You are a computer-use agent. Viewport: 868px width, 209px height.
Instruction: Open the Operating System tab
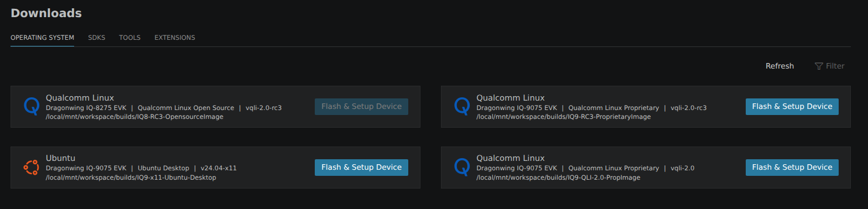pyautogui.click(x=42, y=38)
